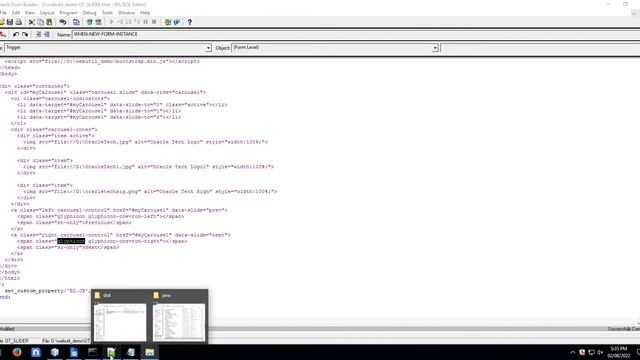The height and width of the screenshot is (360, 640).
Task: Open the Program menu
Action: point(68,13)
